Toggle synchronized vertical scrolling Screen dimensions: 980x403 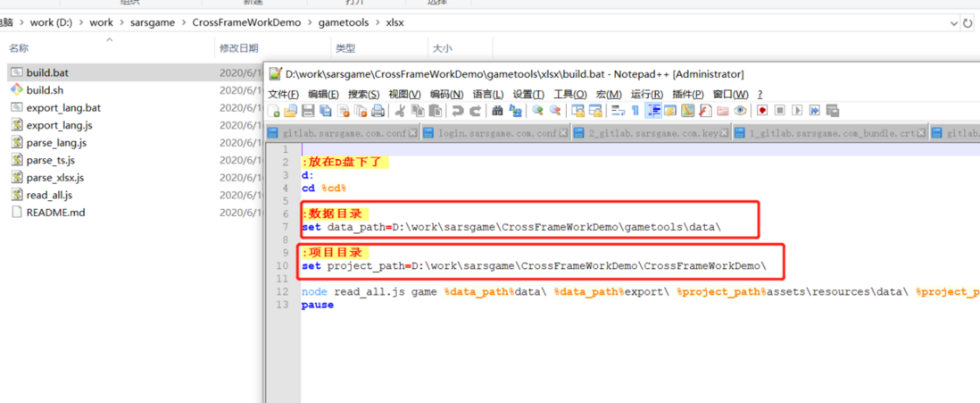tap(578, 111)
